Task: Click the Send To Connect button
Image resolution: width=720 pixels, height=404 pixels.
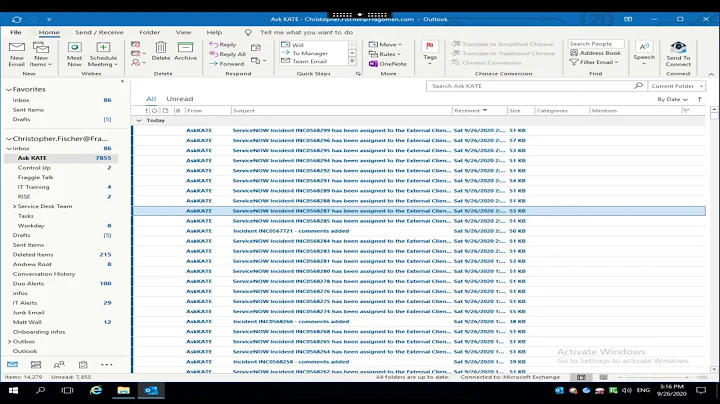Action: click(678, 54)
